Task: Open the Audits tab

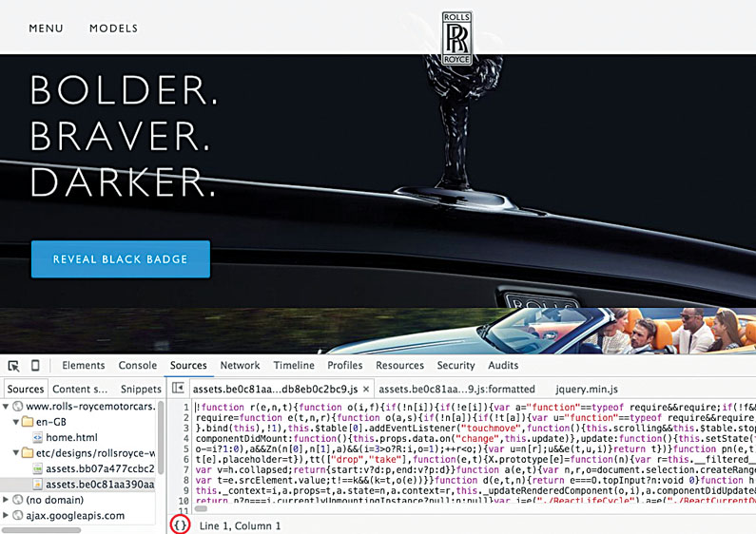Action: pos(503,365)
